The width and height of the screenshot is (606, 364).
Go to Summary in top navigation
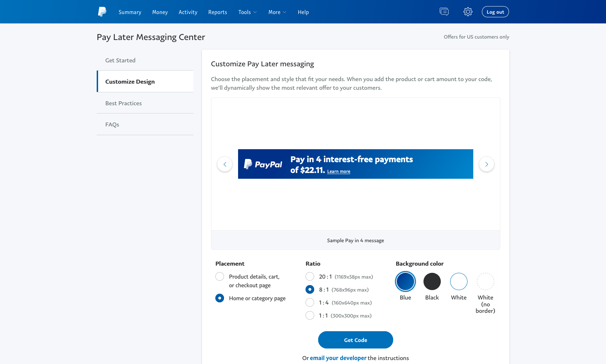[x=130, y=12]
